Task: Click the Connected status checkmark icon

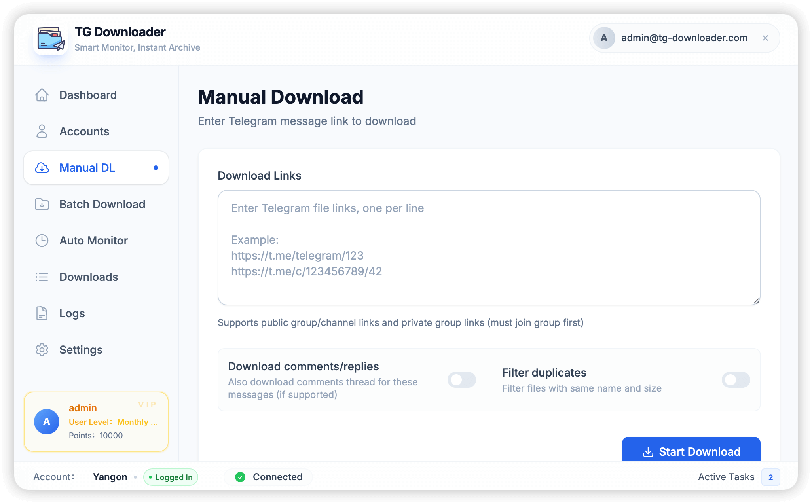Action: point(240,477)
